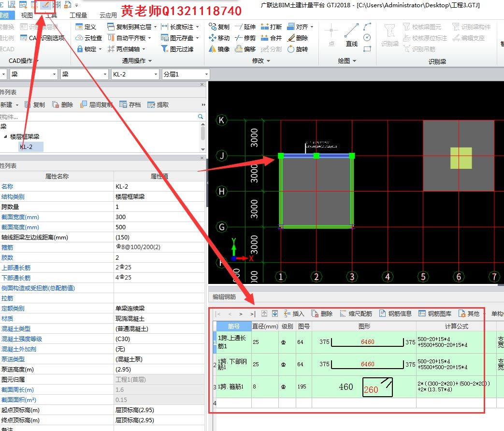Select the 延伸 extend tool
This screenshot has height=431, width=504.
click(x=245, y=27)
